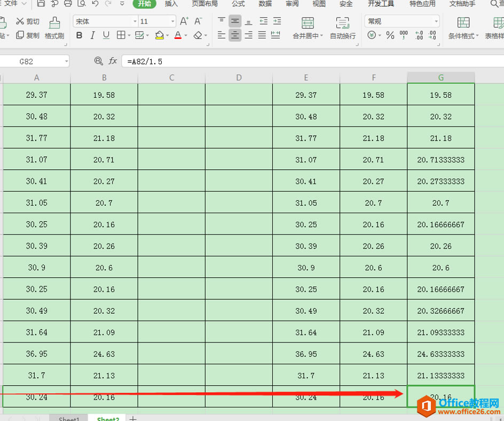Select cell showing 20.71333333

(x=440, y=159)
